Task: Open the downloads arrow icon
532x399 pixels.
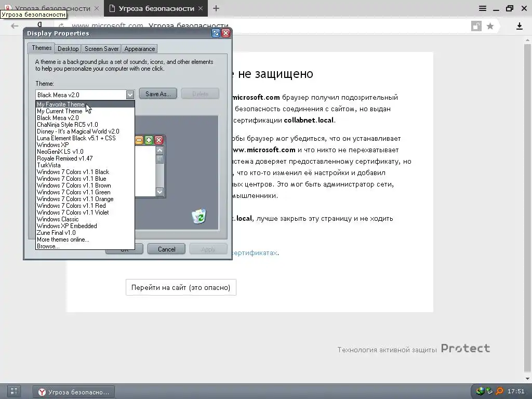Action: (519, 26)
